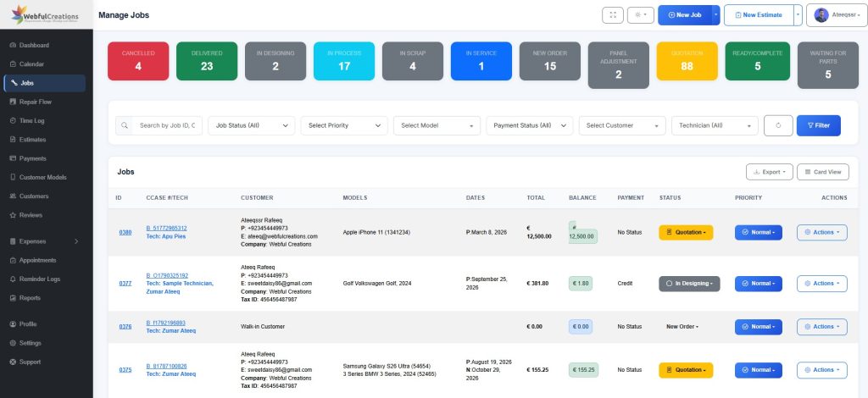Filter by the green Delivered card

[207, 61]
